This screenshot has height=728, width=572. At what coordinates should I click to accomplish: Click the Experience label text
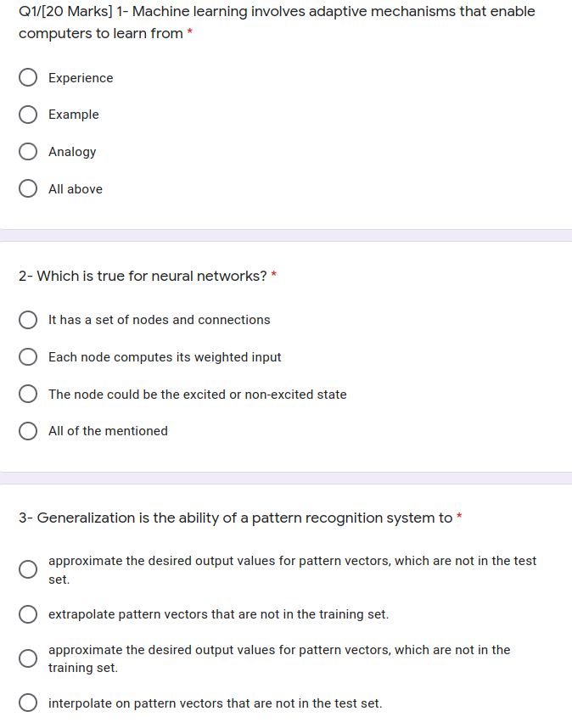[81, 77]
